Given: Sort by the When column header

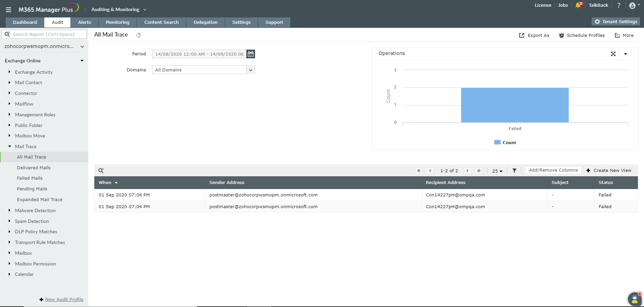Looking at the screenshot, I should [x=108, y=183].
